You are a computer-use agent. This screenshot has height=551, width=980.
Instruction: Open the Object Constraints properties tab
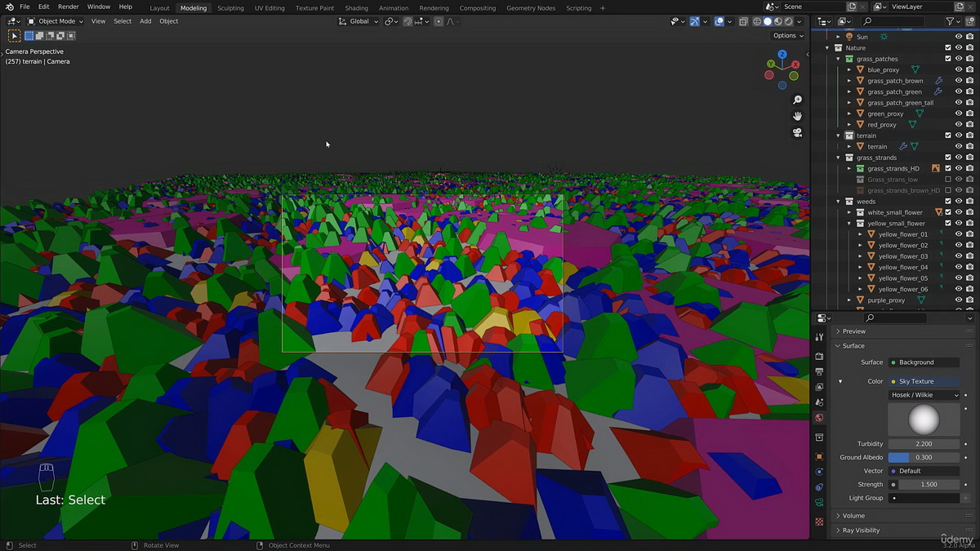click(819, 487)
